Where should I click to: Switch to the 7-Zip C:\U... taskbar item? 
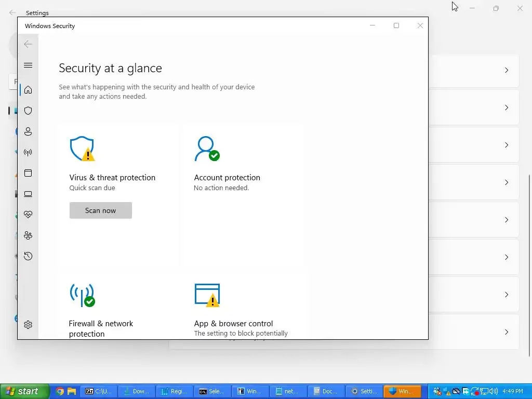98,391
